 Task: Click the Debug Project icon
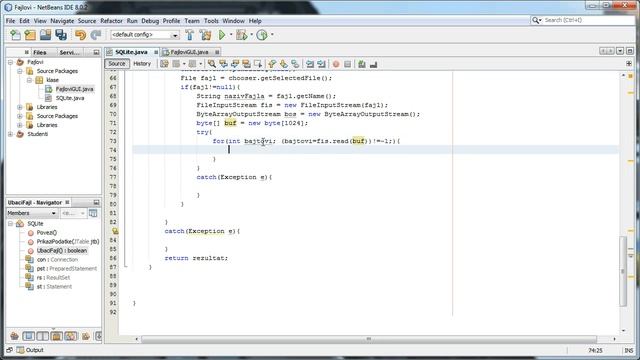(x=242, y=35)
